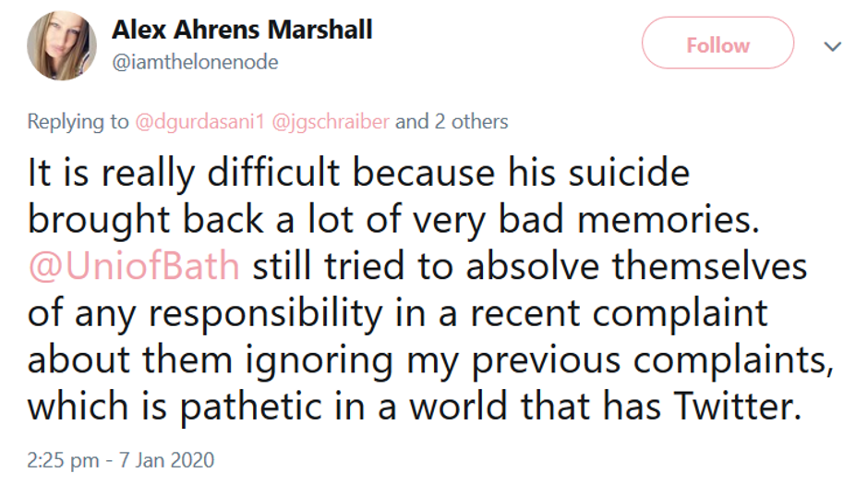Image resolution: width=868 pixels, height=486 pixels.
Task: Open the tweet options chevron menu
Action: click(834, 45)
